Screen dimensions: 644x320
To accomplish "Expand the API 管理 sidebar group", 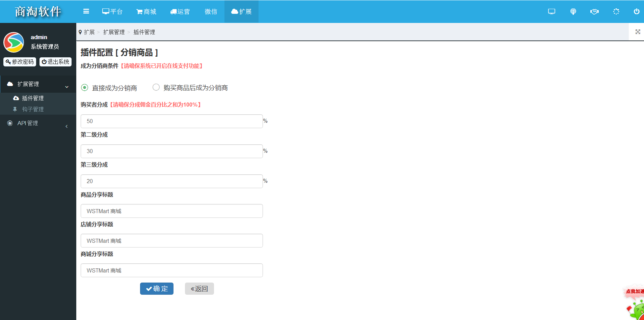I will pos(38,123).
